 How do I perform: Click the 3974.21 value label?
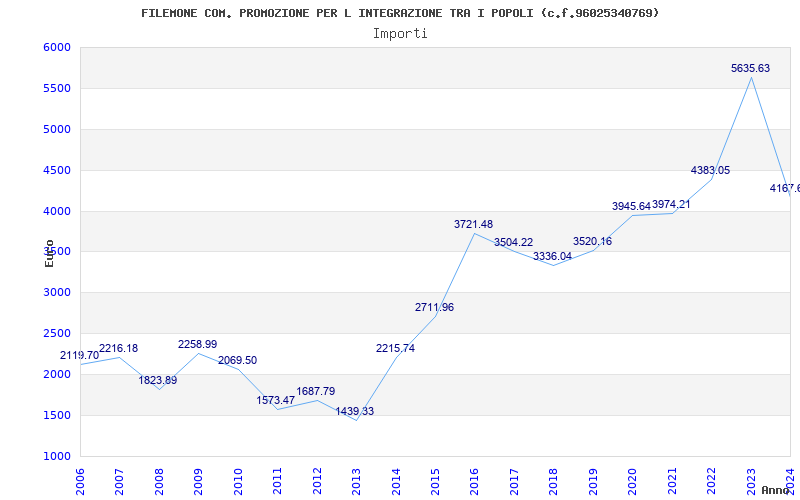(x=671, y=204)
